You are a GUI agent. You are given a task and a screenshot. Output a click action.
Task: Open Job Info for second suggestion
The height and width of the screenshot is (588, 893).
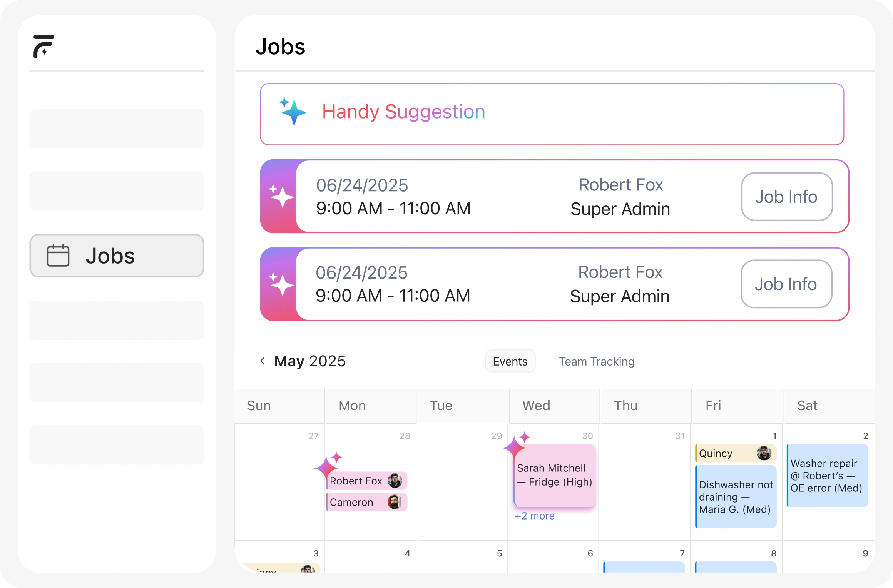point(786,284)
